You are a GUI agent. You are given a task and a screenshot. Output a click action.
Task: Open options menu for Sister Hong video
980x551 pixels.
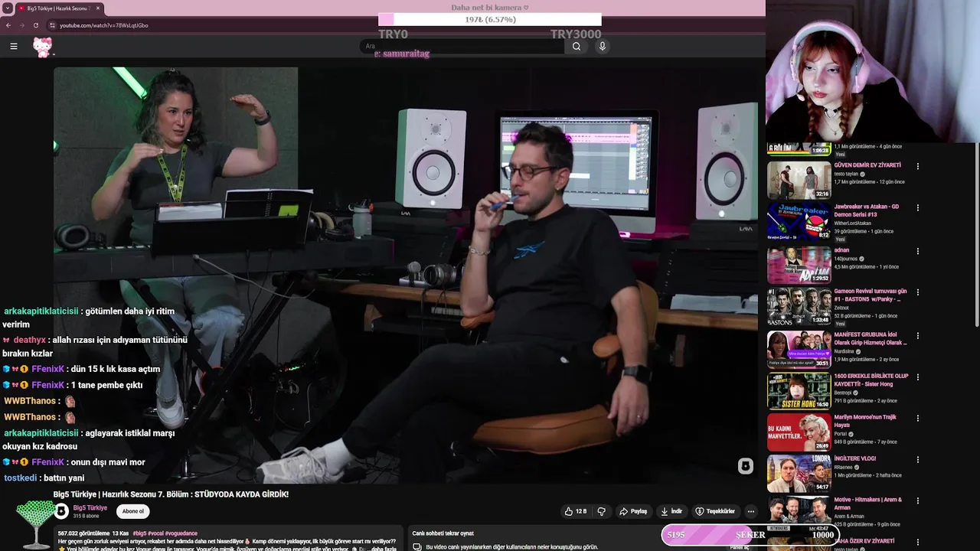pos(917,377)
